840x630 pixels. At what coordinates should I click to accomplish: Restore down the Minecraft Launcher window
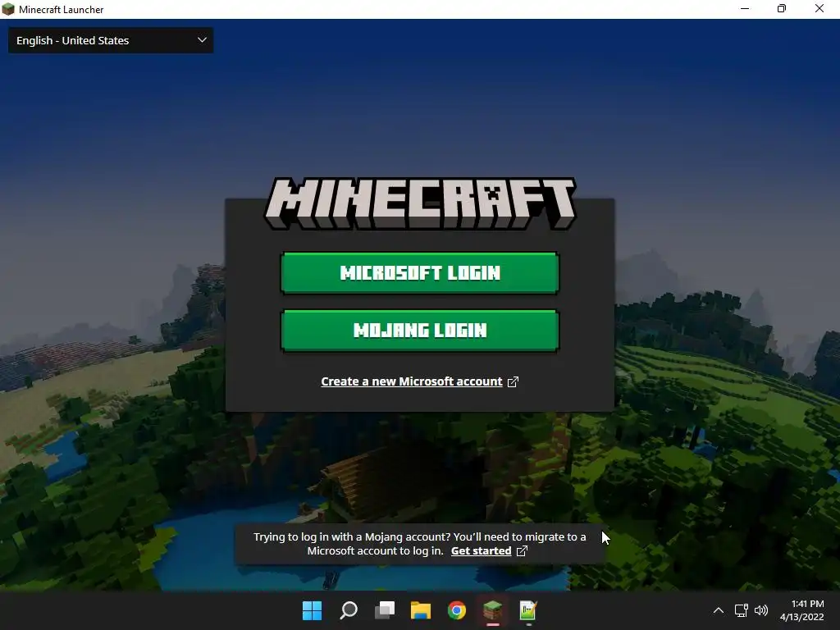(x=782, y=8)
